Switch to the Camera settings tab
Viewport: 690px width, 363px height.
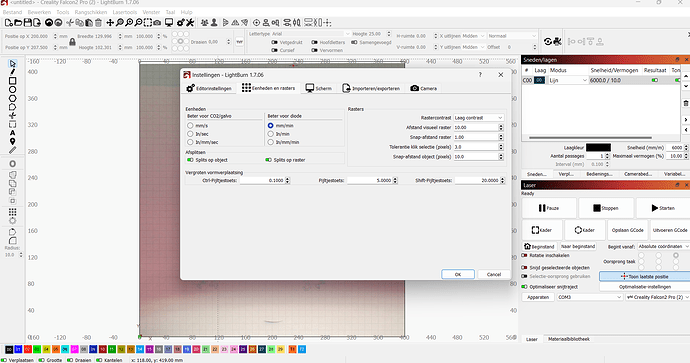click(x=423, y=88)
